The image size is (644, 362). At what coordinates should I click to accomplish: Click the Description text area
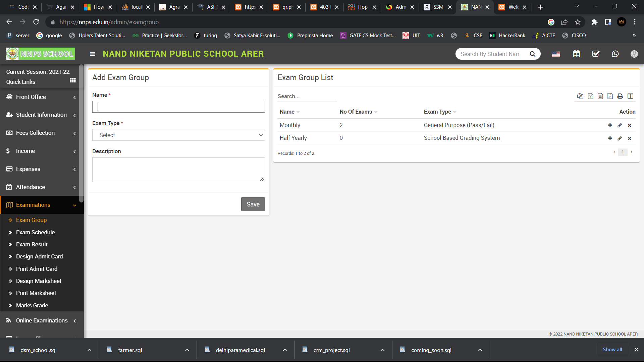178,170
